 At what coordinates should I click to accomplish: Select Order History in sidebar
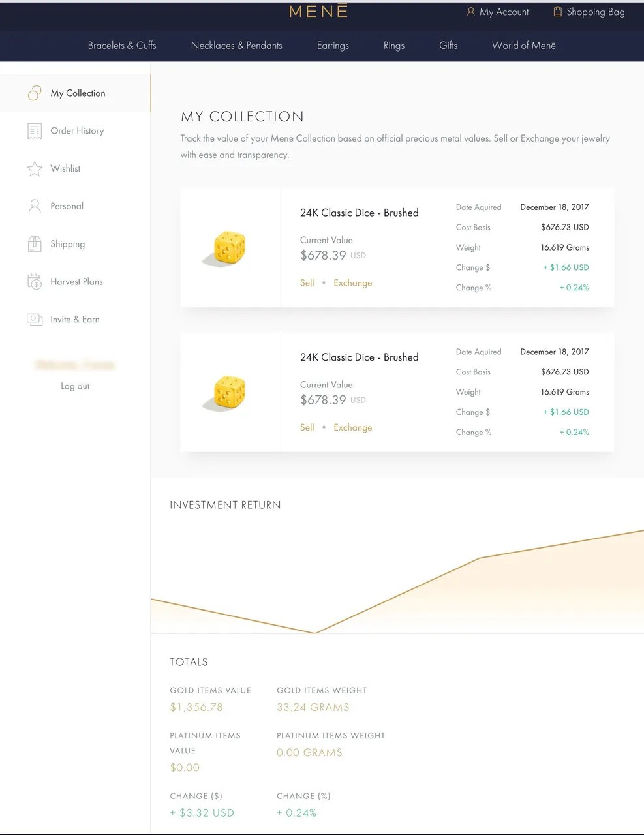[x=76, y=131]
